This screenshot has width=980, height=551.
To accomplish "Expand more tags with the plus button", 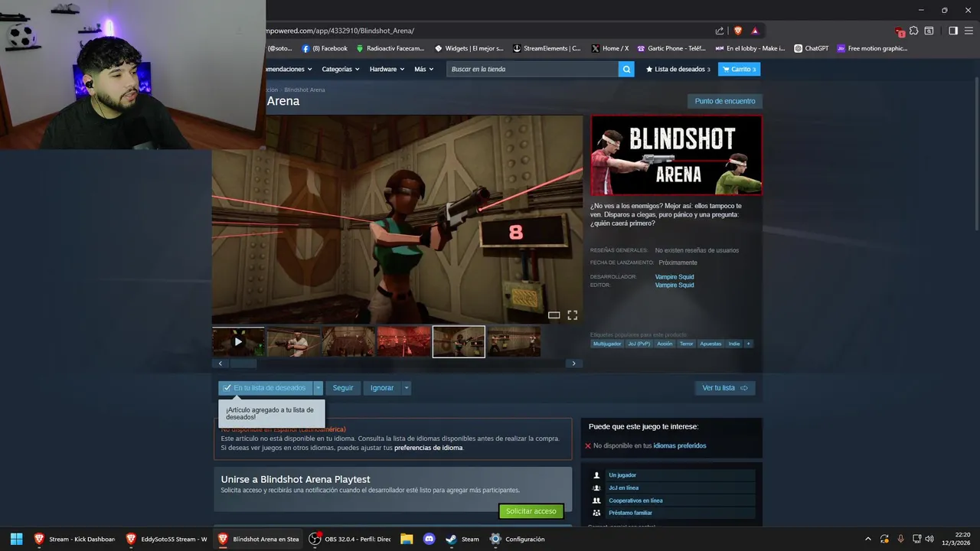I will (x=749, y=344).
